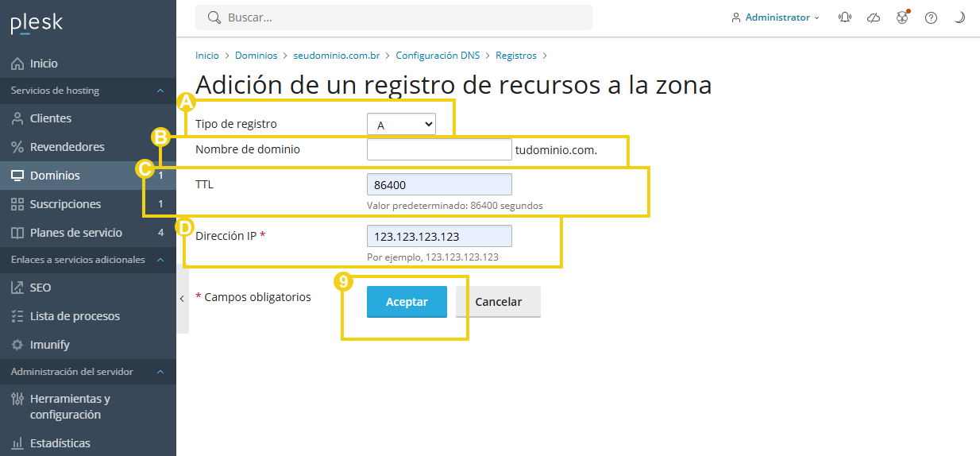Toggle dark mode moon icon
Viewport: 980px width, 456px height.
pyautogui.click(x=959, y=17)
